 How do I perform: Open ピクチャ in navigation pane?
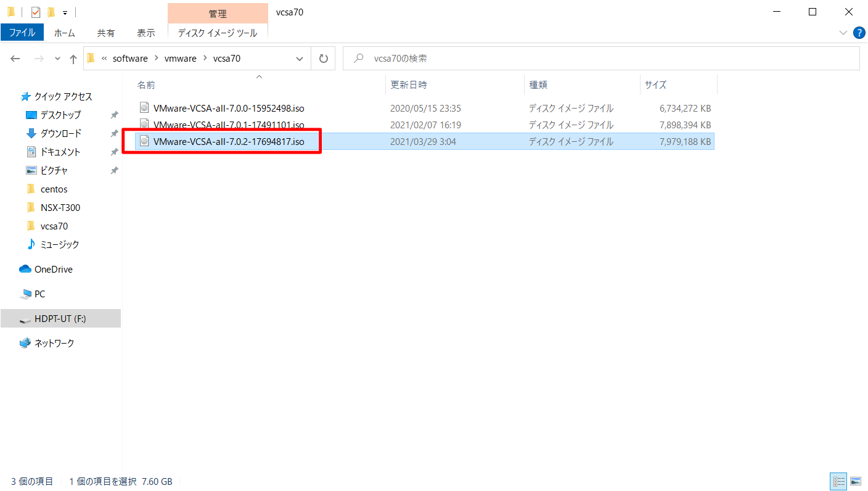point(54,170)
